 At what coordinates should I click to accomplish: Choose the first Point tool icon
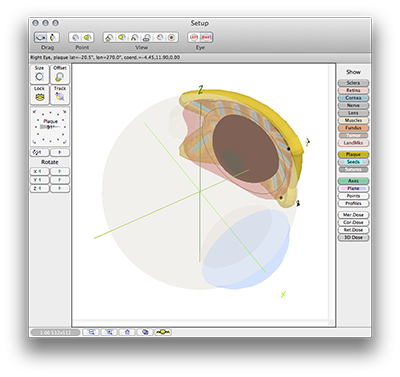coord(75,37)
